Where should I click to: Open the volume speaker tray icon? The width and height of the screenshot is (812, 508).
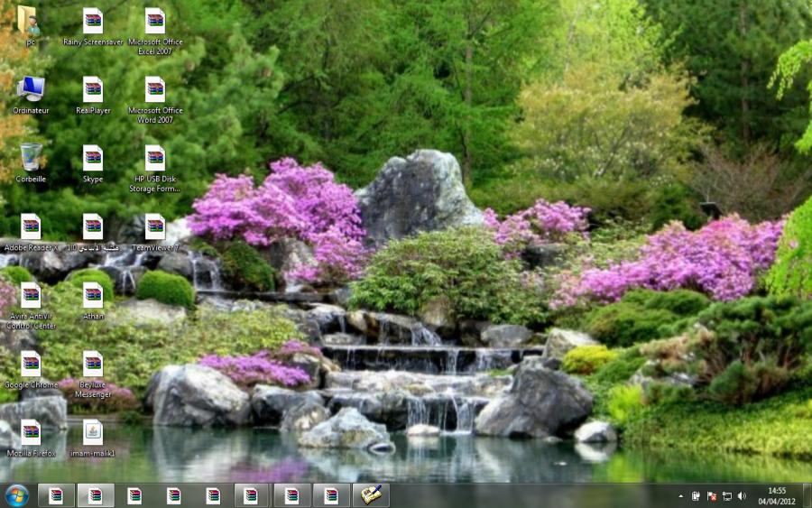point(742,496)
